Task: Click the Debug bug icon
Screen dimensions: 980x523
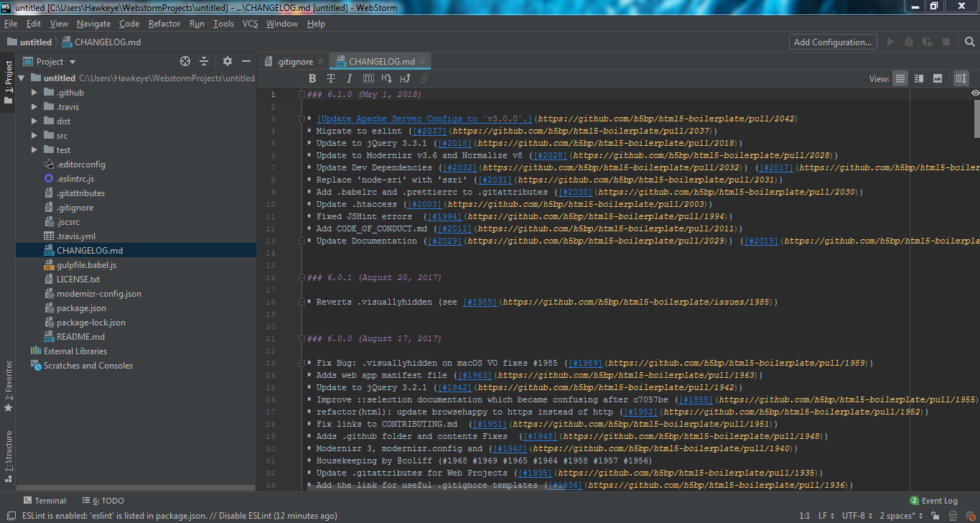Action: click(x=909, y=42)
